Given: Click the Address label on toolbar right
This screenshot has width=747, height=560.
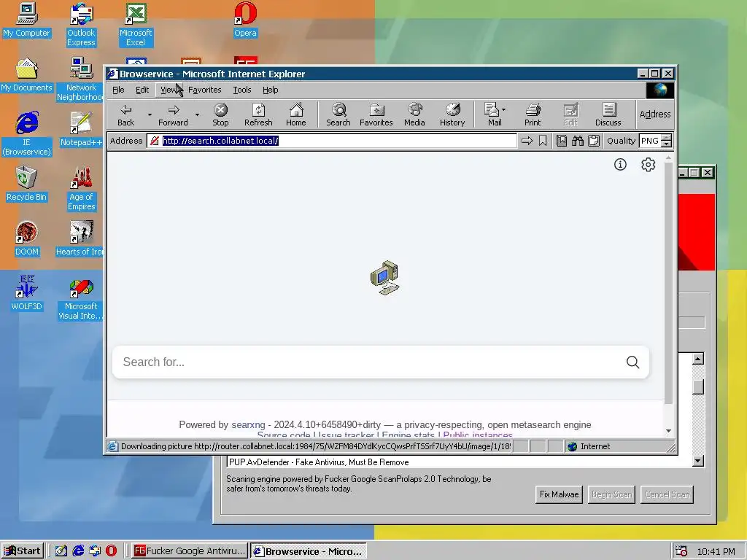Looking at the screenshot, I should click(x=655, y=114).
